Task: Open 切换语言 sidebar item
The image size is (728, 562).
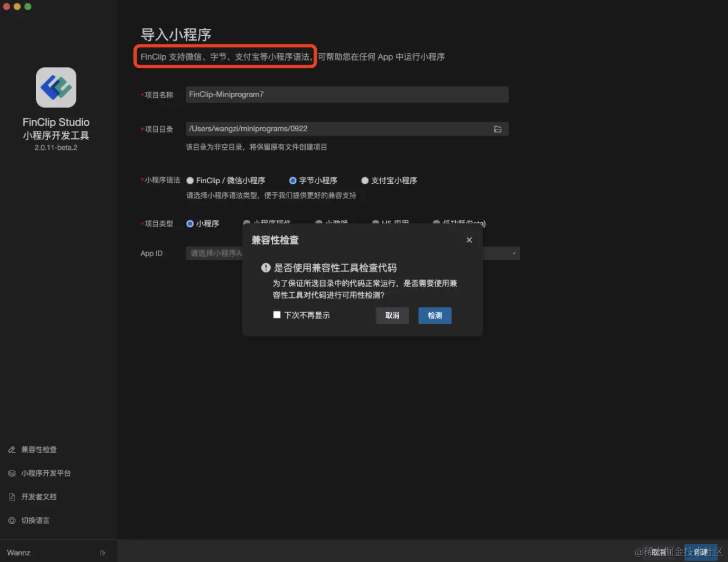Action: (x=36, y=520)
